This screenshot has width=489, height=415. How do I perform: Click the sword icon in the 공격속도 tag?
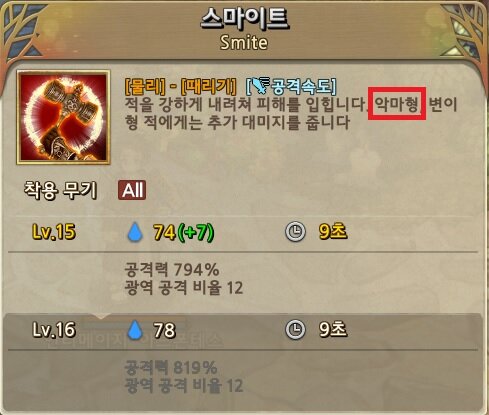(x=260, y=85)
